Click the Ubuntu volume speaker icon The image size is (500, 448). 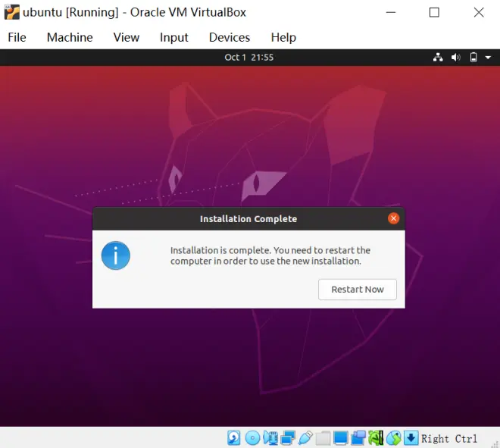(455, 58)
